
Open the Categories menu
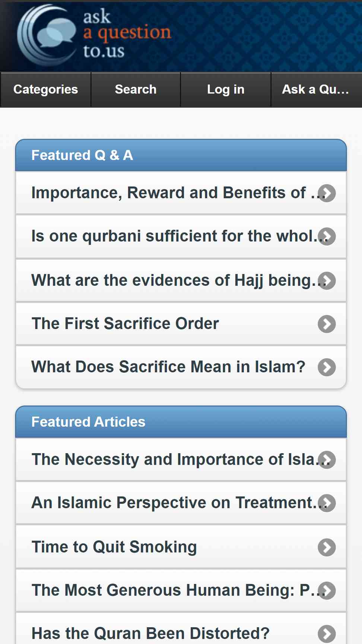(x=45, y=89)
